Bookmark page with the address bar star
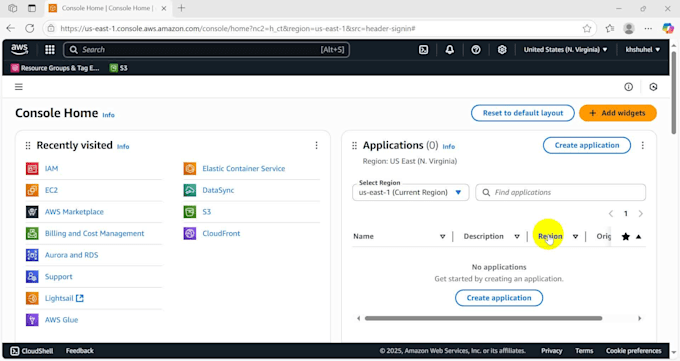 (587, 28)
